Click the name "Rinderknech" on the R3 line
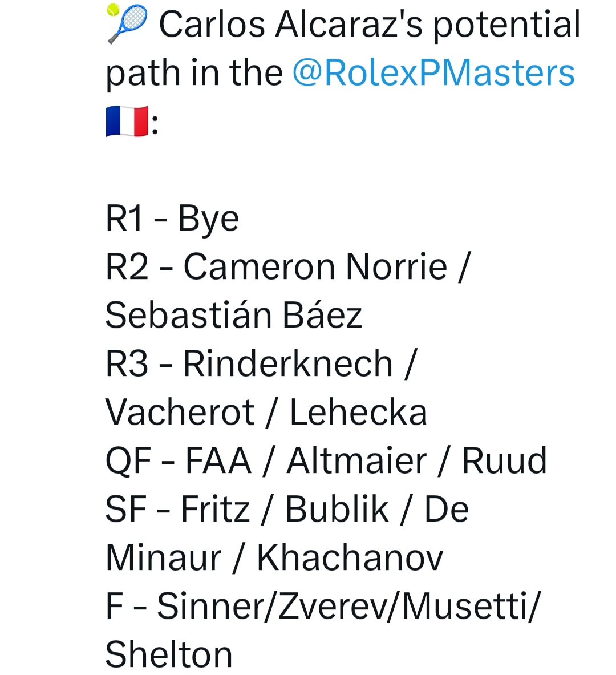 (288, 364)
